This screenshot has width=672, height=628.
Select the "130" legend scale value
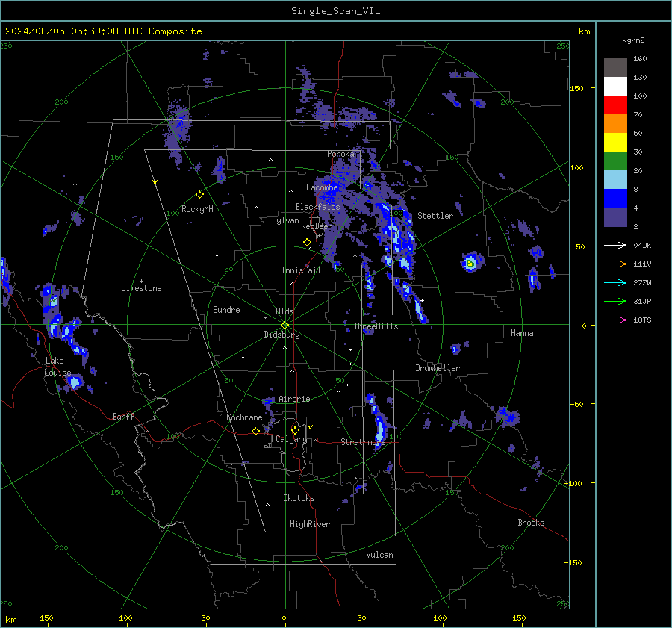point(640,78)
